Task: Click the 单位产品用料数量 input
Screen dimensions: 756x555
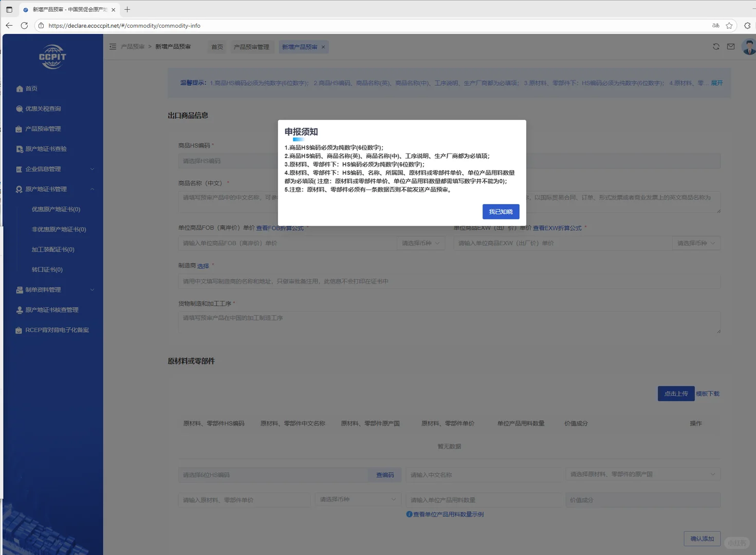Action: pyautogui.click(x=484, y=500)
